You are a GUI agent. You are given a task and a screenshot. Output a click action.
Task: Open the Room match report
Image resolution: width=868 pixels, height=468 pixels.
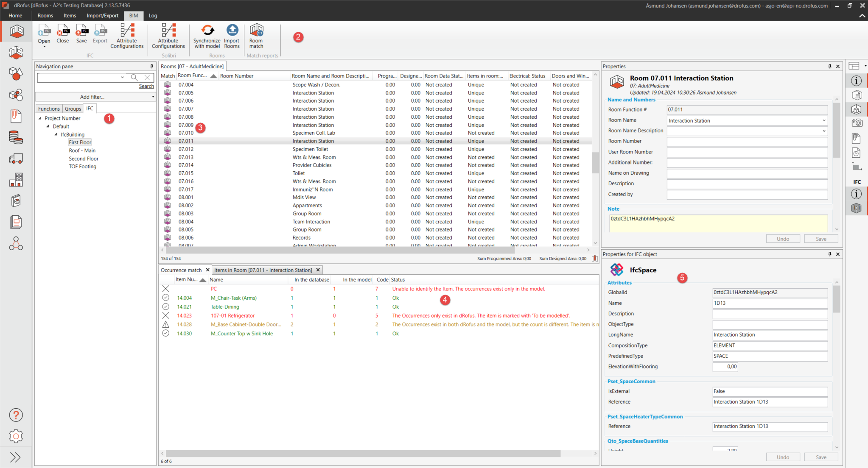[x=256, y=31]
